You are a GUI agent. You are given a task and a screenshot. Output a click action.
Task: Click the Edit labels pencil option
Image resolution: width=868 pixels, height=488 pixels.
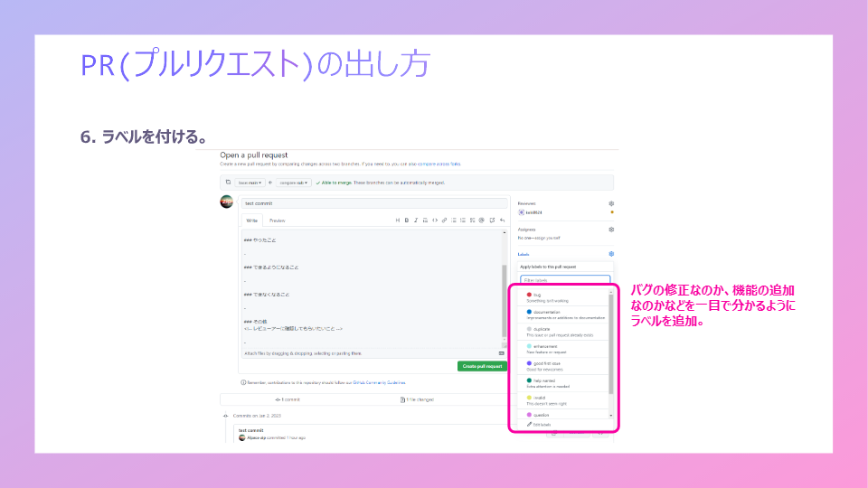[x=539, y=425]
